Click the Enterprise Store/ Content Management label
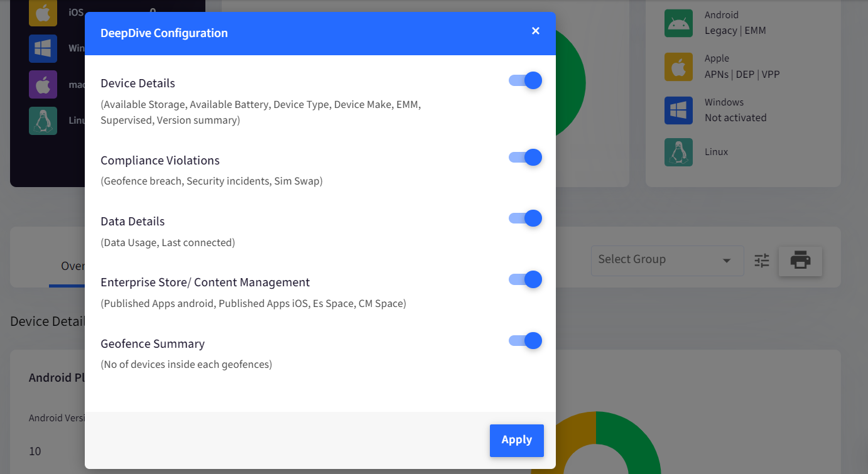The height and width of the screenshot is (474, 868). (x=205, y=283)
